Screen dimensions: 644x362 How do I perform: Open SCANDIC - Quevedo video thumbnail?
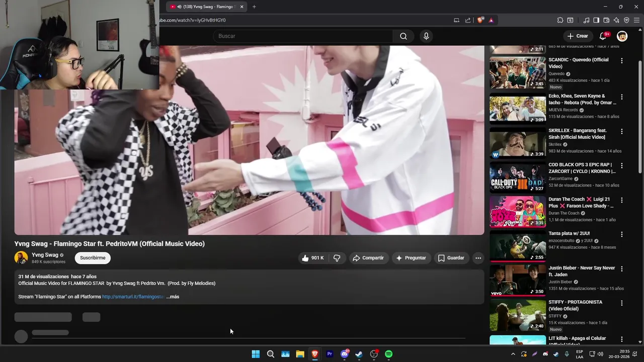(x=517, y=72)
